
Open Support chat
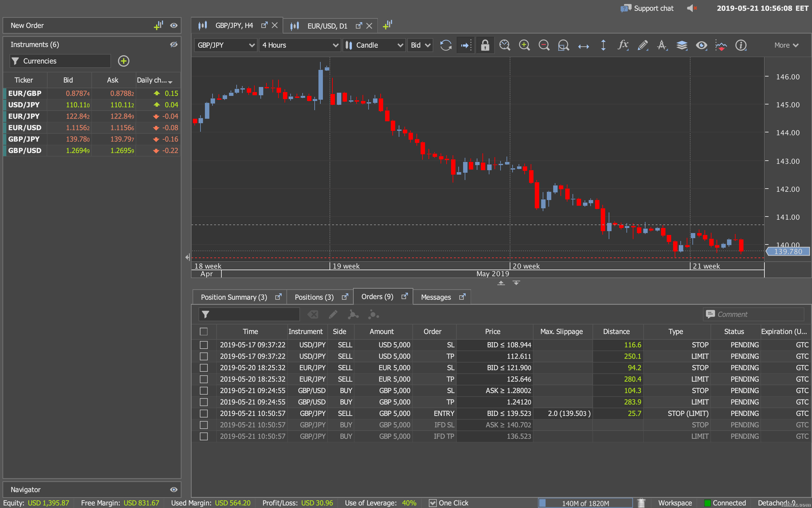coord(647,8)
